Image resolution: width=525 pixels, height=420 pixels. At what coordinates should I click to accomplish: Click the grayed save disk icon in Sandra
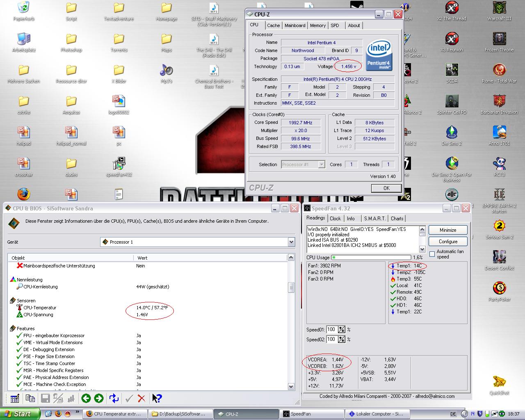45,398
